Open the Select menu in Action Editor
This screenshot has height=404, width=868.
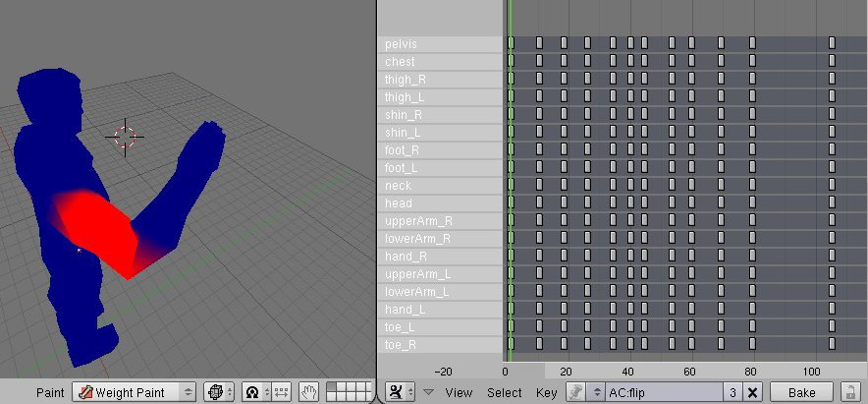pos(505,392)
